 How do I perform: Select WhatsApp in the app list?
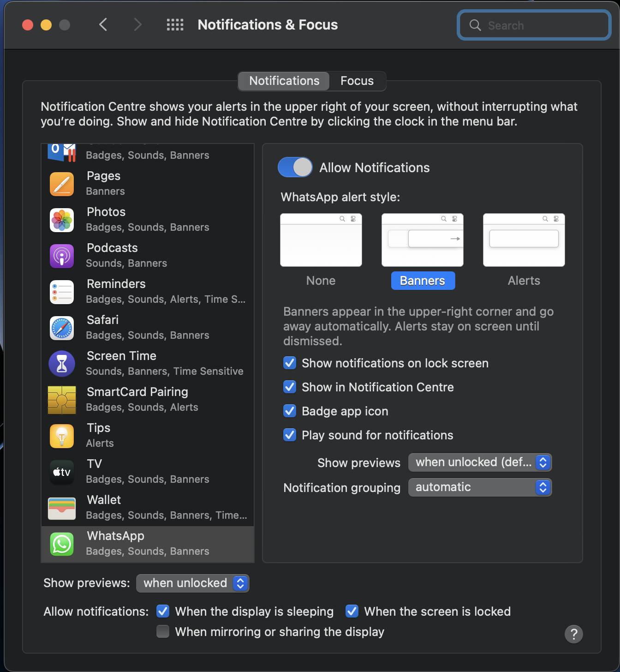[x=148, y=544]
